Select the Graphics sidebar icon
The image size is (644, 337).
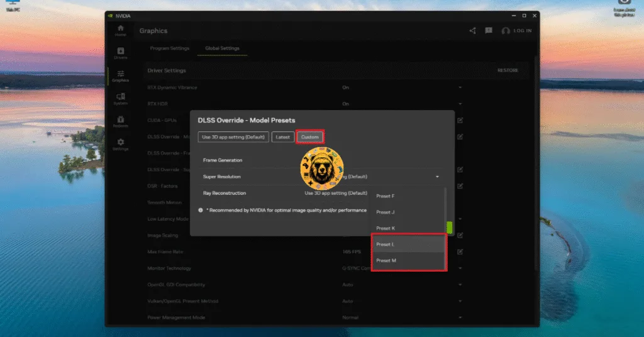(120, 76)
